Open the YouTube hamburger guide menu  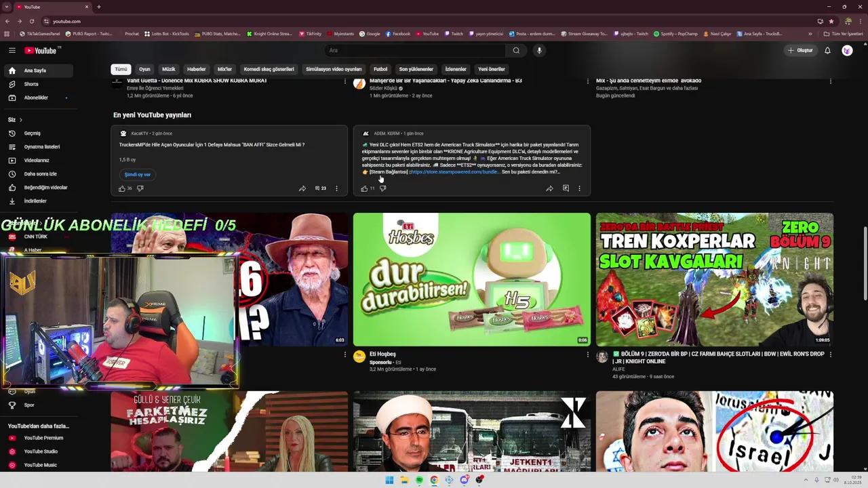tap(12, 50)
